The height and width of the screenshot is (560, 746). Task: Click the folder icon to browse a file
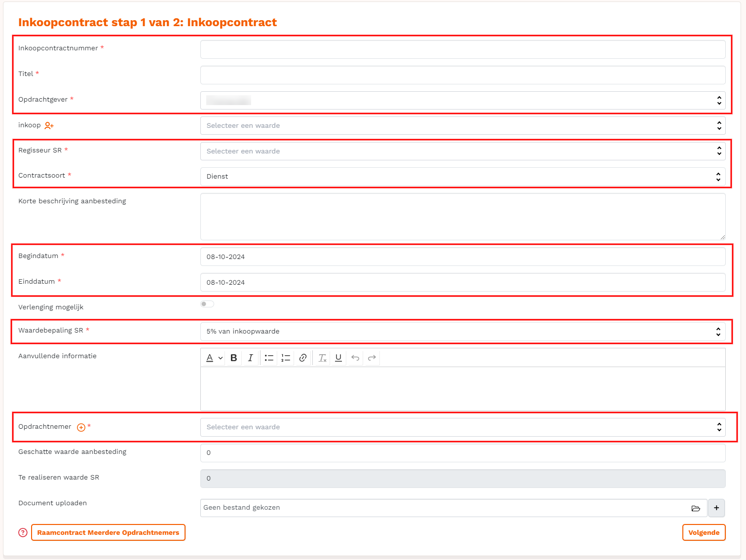tap(696, 508)
